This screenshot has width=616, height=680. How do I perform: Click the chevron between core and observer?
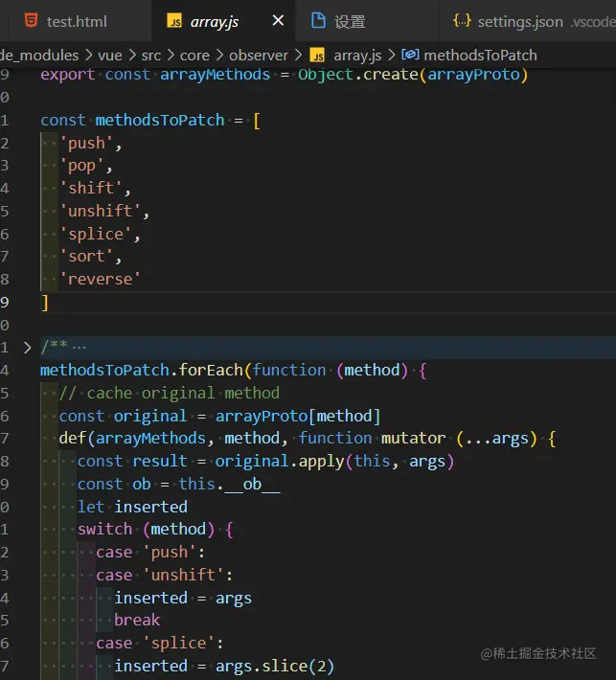[x=219, y=56]
